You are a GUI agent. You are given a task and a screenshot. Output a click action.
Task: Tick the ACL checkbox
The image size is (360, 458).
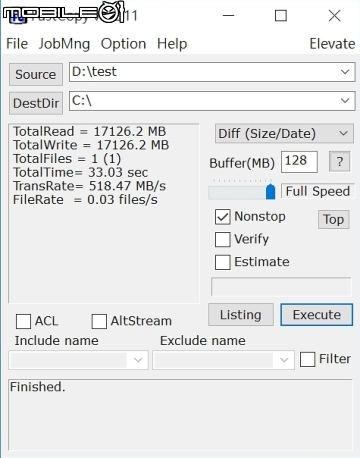[23, 321]
